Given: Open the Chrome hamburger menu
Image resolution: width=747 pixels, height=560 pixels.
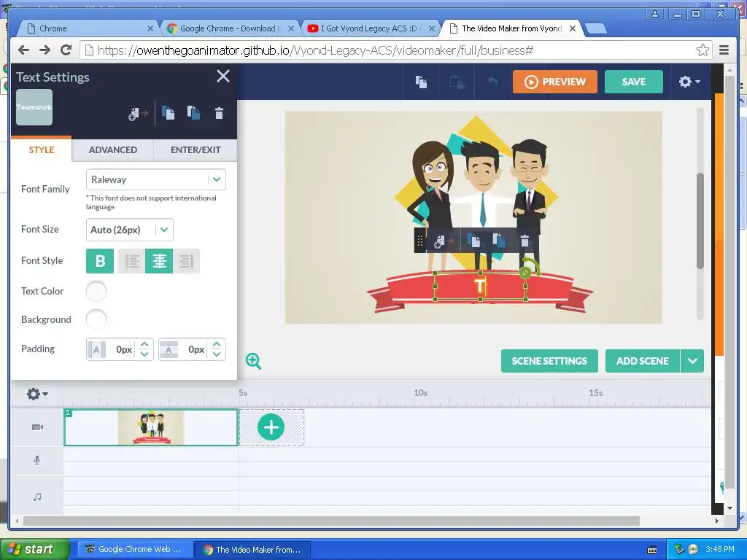Looking at the screenshot, I should 724,50.
